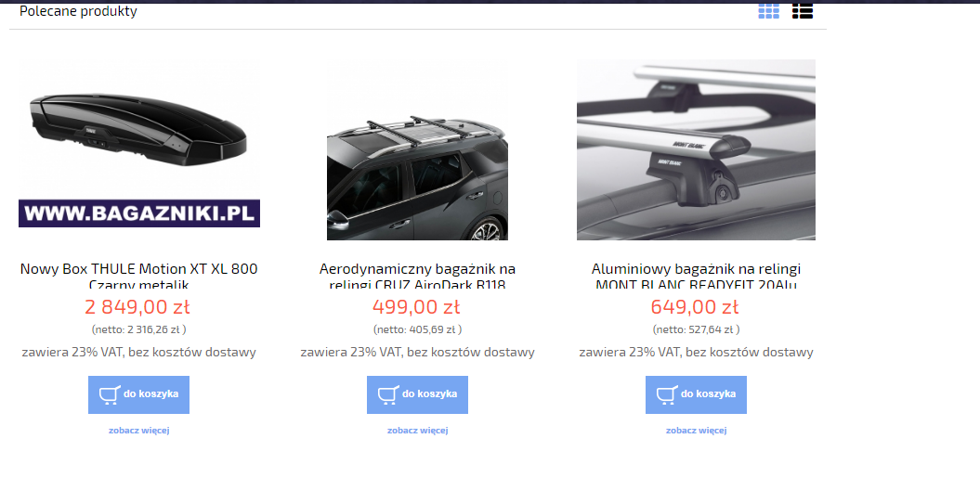Viewport: 980px width, 503px height.
Task: Click the 2 849,00 zł price
Action: pyautogui.click(x=137, y=307)
